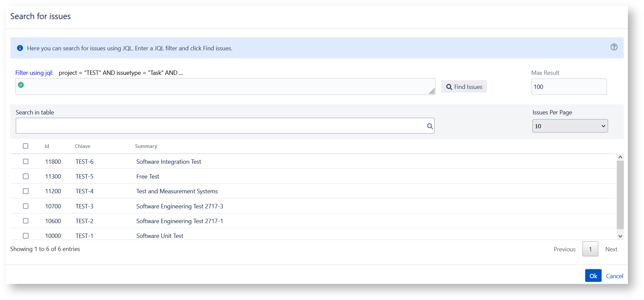The height and width of the screenshot is (300, 644).
Task: Click the Ok button to confirm
Action: click(x=593, y=276)
